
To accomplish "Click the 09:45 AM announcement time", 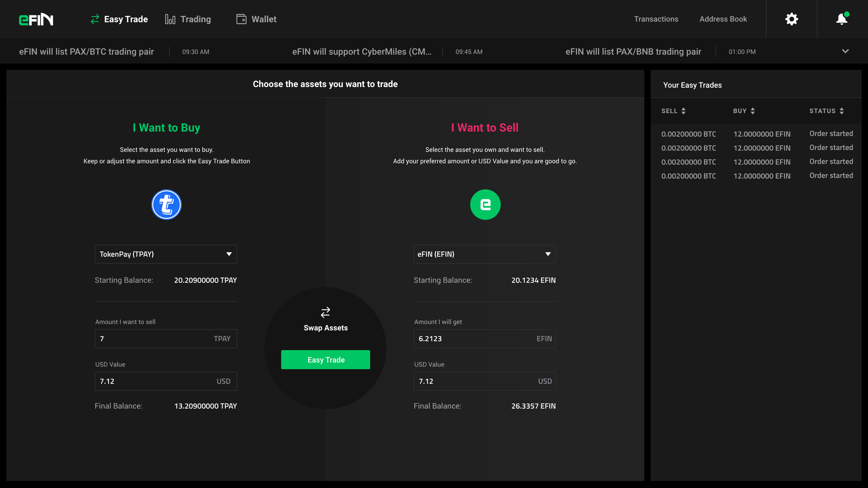I will pos(469,52).
